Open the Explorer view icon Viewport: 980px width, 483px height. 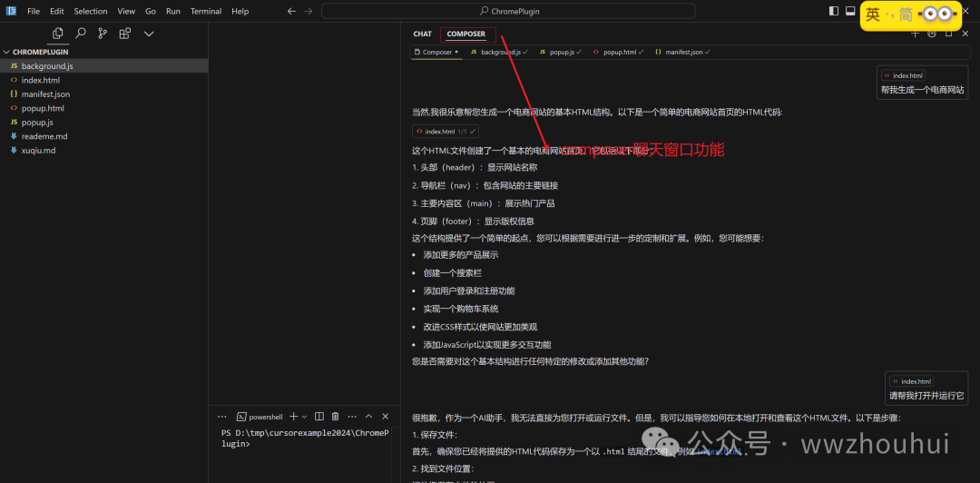pos(58,34)
